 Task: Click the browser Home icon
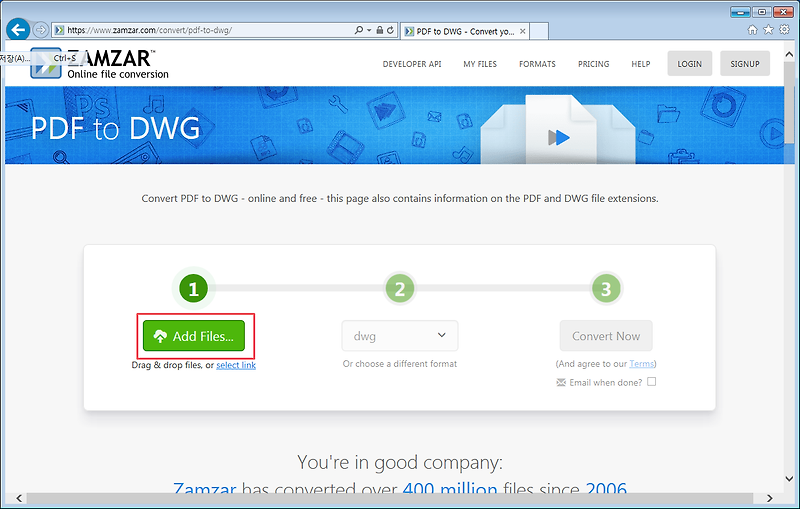(753, 30)
